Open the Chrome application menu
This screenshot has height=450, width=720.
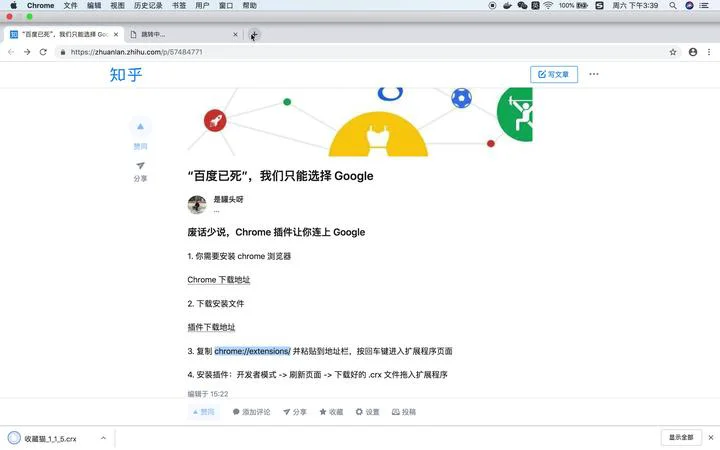pos(40,6)
